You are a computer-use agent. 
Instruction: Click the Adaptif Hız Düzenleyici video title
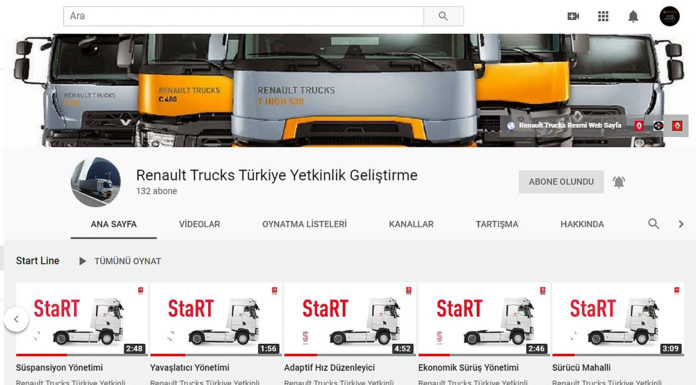329,368
